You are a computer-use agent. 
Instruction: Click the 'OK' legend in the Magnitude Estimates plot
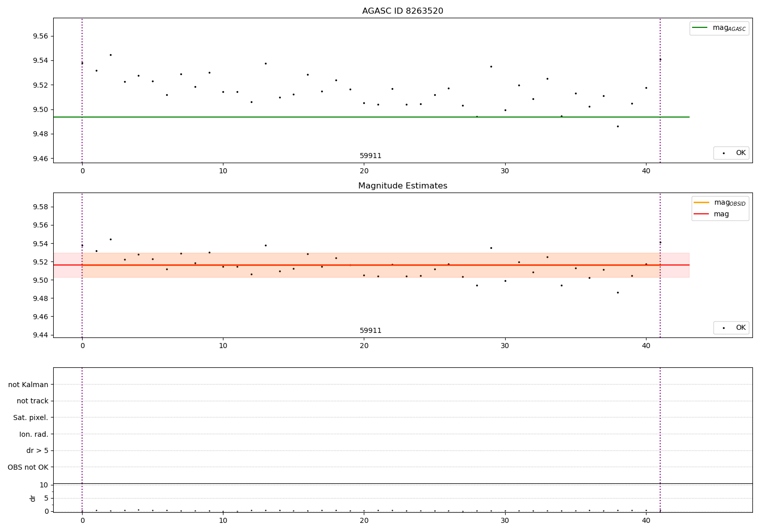[731, 327]
